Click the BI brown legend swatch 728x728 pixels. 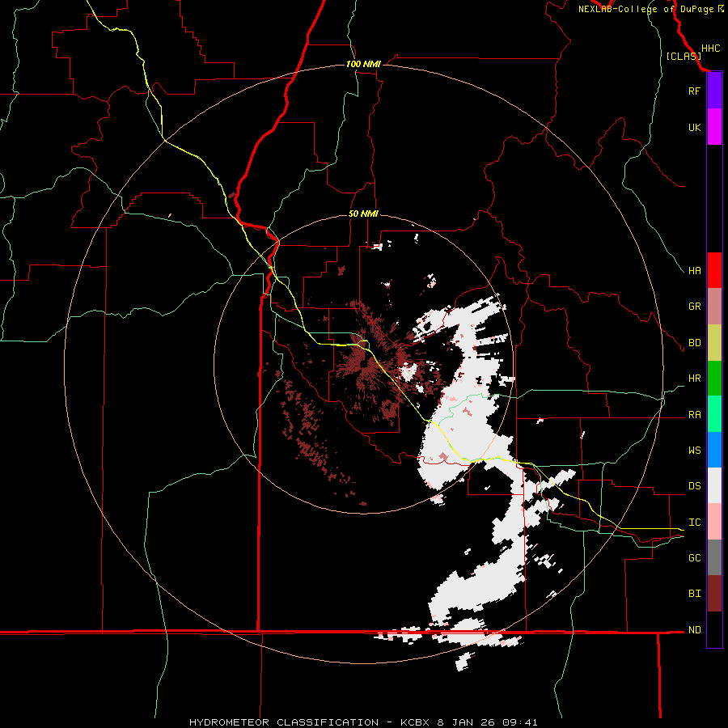click(x=714, y=594)
